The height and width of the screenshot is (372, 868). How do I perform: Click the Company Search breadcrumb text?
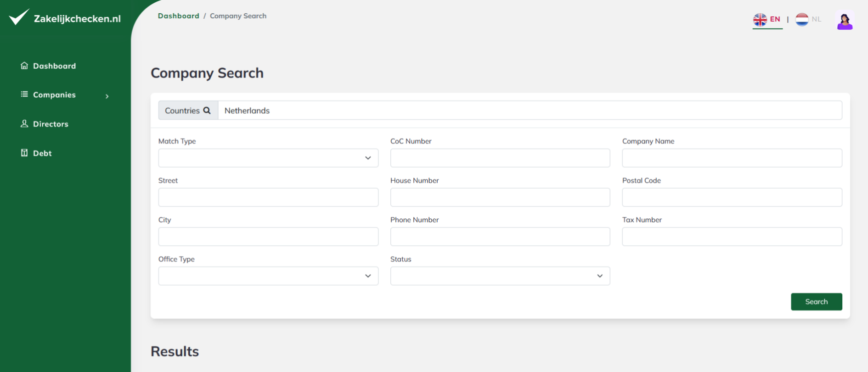pos(238,16)
